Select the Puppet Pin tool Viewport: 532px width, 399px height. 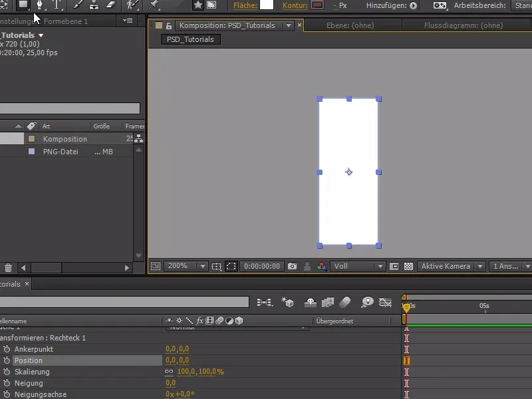tap(154, 5)
